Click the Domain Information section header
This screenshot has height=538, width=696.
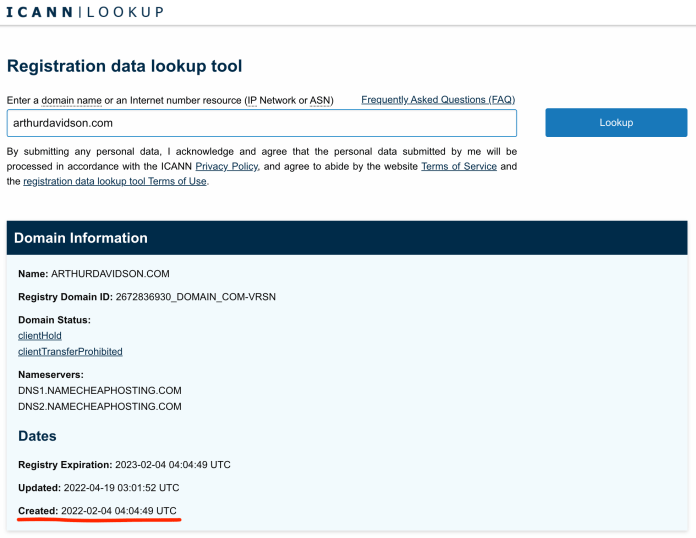pyautogui.click(x=81, y=238)
